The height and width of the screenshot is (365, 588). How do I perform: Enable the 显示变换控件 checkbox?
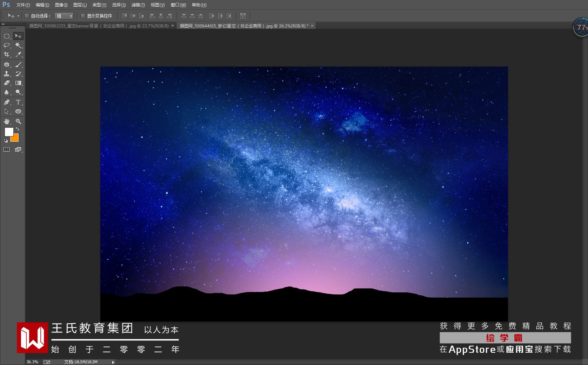(83, 16)
